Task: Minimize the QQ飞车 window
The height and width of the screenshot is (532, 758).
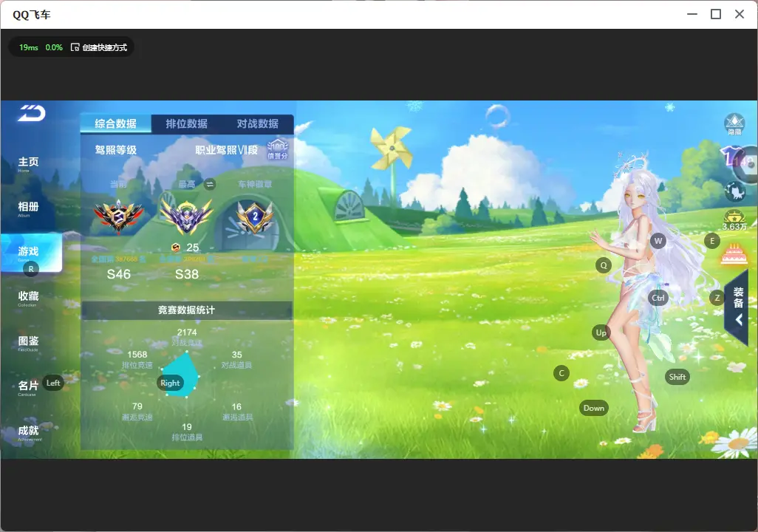Action: tap(692, 14)
